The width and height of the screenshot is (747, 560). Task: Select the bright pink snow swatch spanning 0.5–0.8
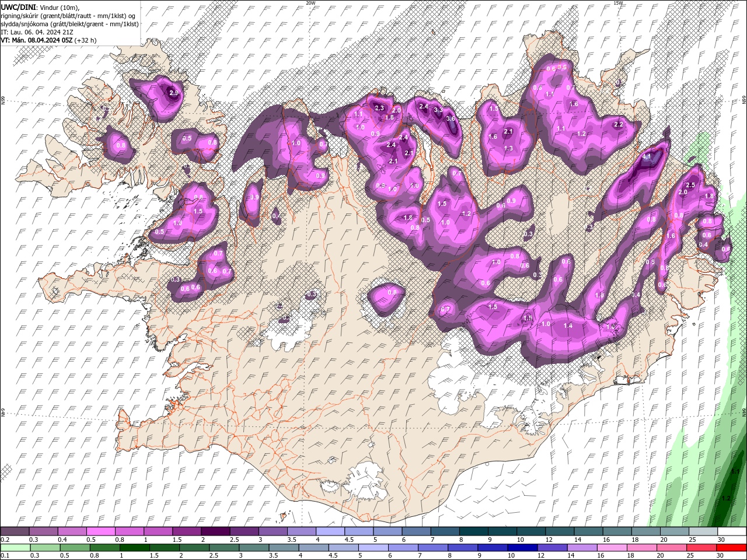[x=100, y=531]
